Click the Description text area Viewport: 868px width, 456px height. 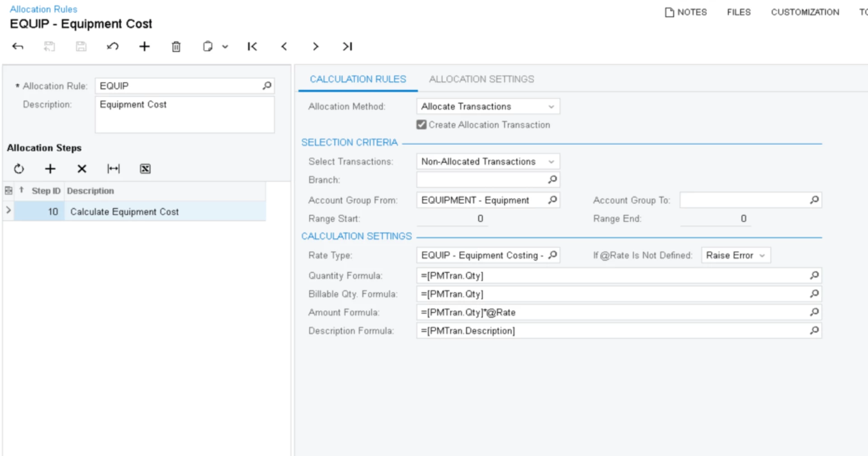point(184,114)
